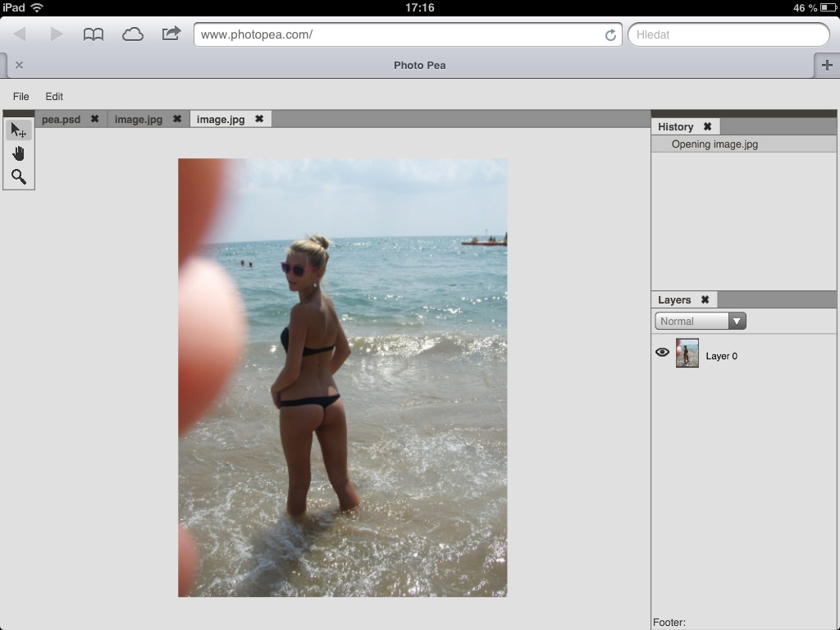
Task: Open iCloud tabs cloud icon
Action: pos(132,34)
